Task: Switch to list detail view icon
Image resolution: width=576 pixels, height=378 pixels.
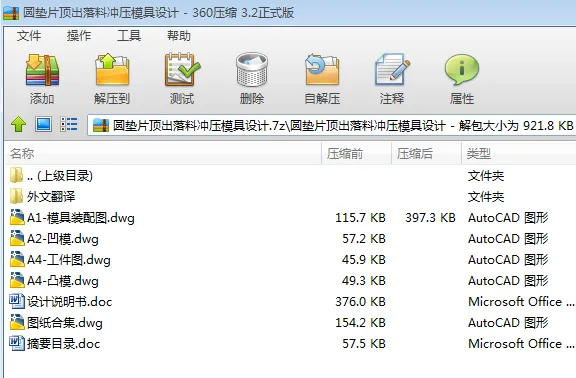Action: click(x=69, y=125)
